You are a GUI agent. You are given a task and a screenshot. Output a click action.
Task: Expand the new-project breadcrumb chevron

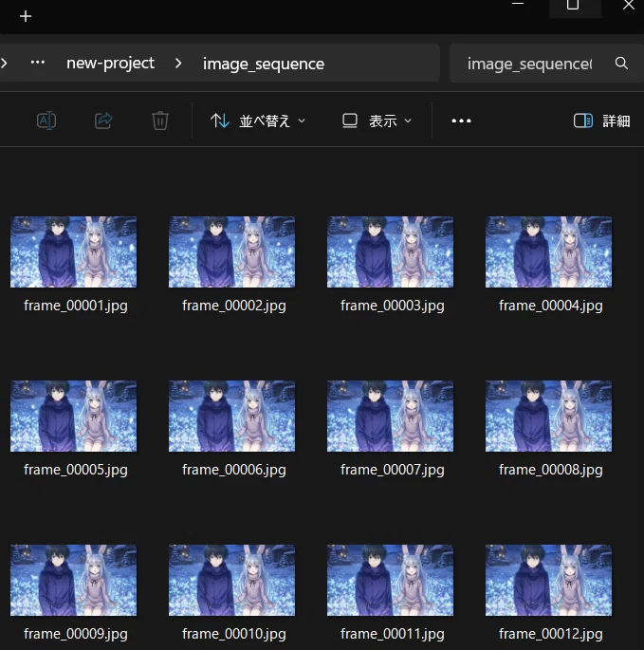(178, 63)
